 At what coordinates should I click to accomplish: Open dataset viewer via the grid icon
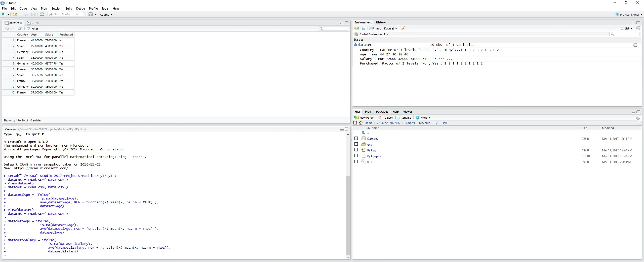point(635,45)
